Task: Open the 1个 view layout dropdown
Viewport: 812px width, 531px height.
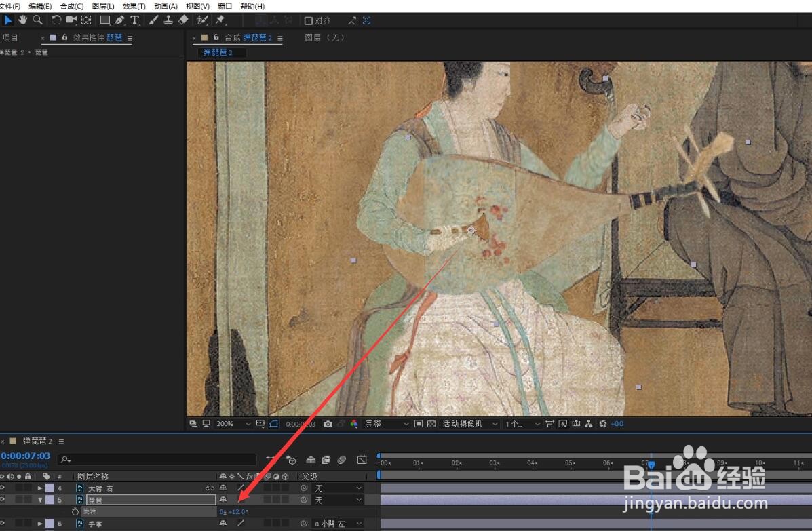Action: 522,424
